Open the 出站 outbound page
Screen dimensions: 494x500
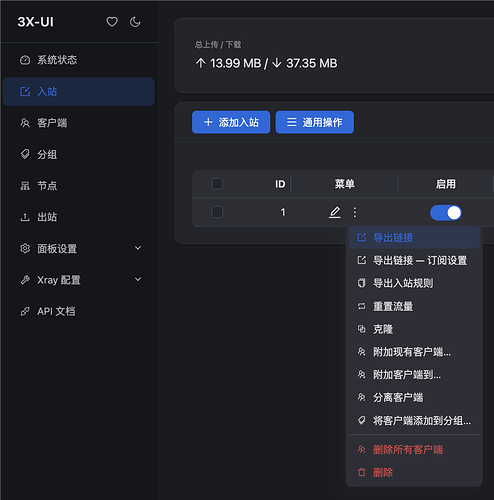79,217
